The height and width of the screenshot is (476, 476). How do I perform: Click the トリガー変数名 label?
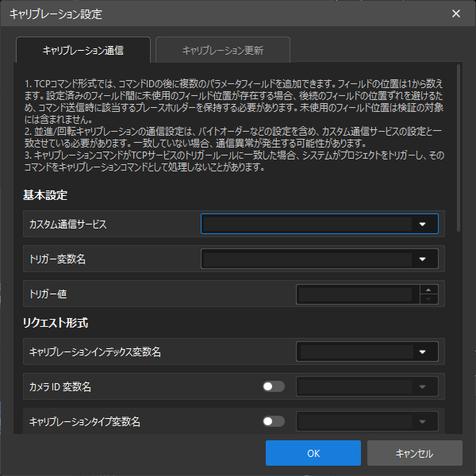tap(57, 259)
